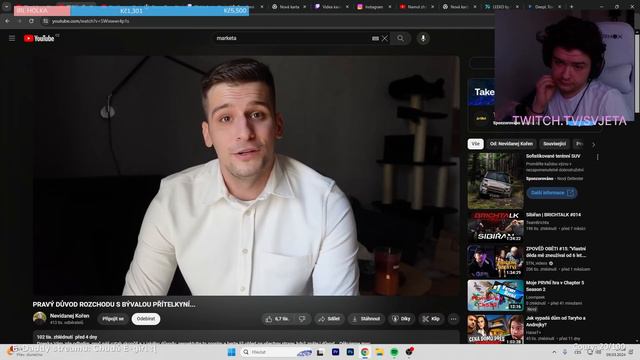Select the 'Související' chip
This screenshot has width=640, height=360.
tap(554, 144)
